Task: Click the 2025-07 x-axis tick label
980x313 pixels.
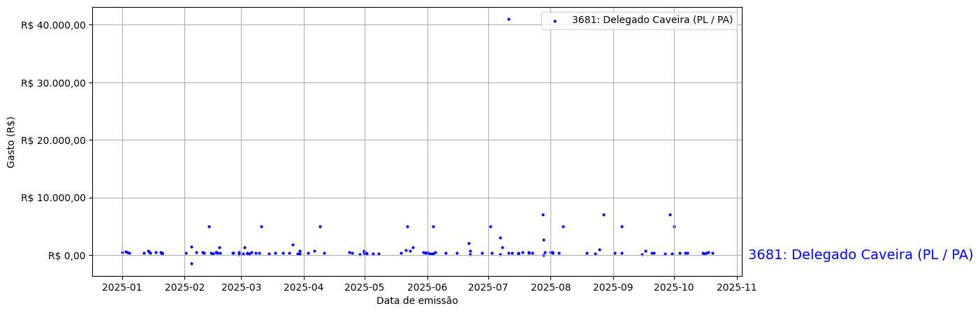Action: pyautogui.click(x=488, y=286)
